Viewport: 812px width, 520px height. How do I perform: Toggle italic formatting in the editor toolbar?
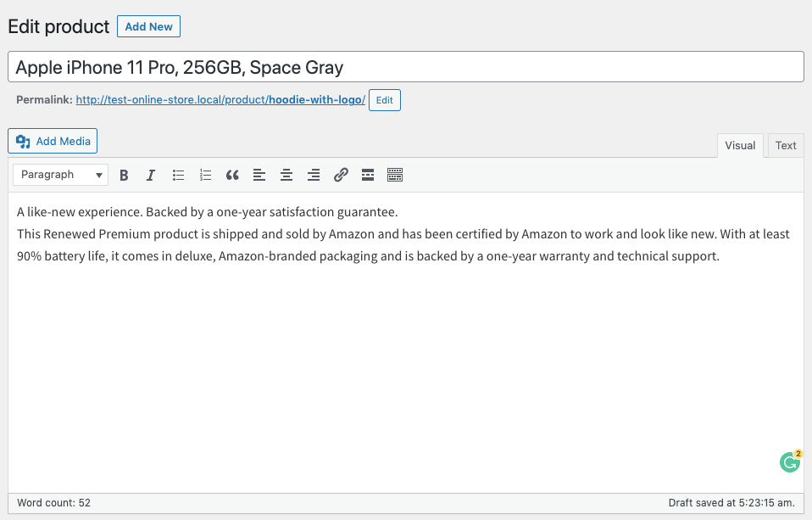(151, 176)
